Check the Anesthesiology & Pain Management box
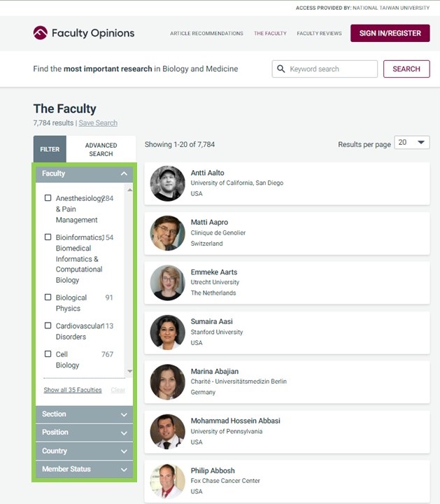 click(x=48, y=198)
